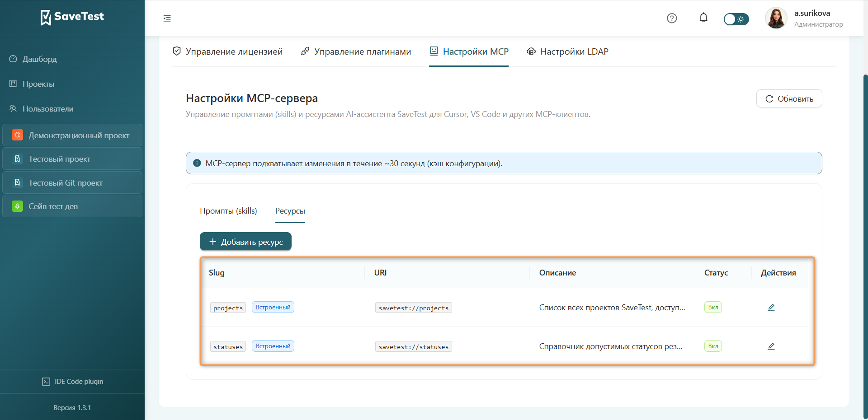Click Версия 1.3.1 label
The height and width of the screenshot is (420, 868).
point(72,408)
